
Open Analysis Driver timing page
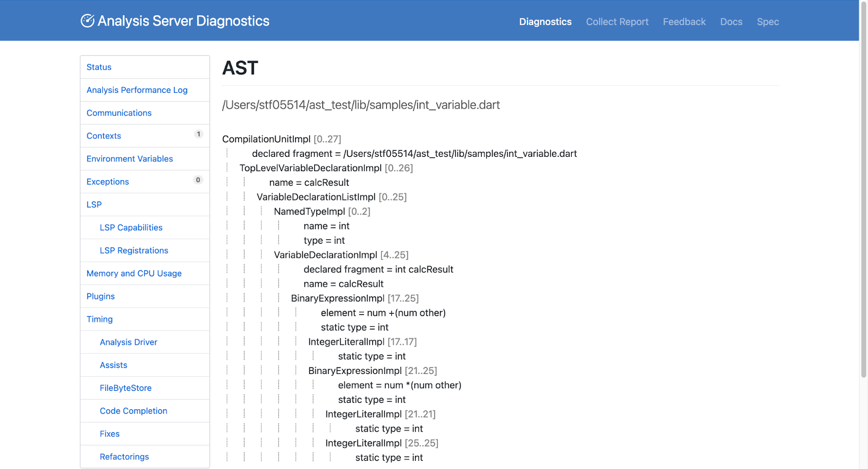pyautogui.click(x=129, y=343)
